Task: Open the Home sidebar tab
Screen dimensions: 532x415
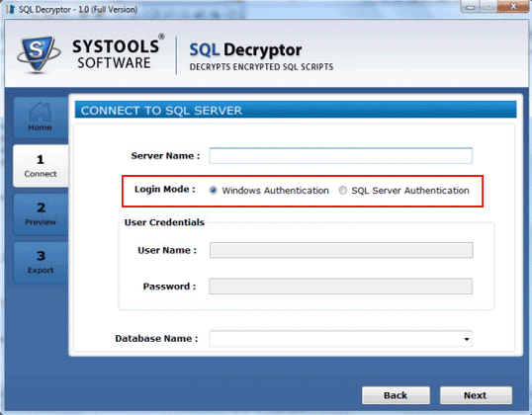Action: click(x=41, y=118)
